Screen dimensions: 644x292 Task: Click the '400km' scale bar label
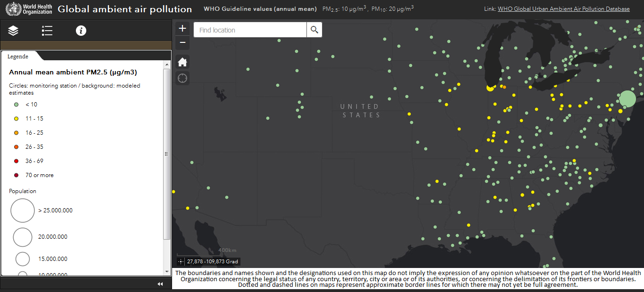(227, 250)
